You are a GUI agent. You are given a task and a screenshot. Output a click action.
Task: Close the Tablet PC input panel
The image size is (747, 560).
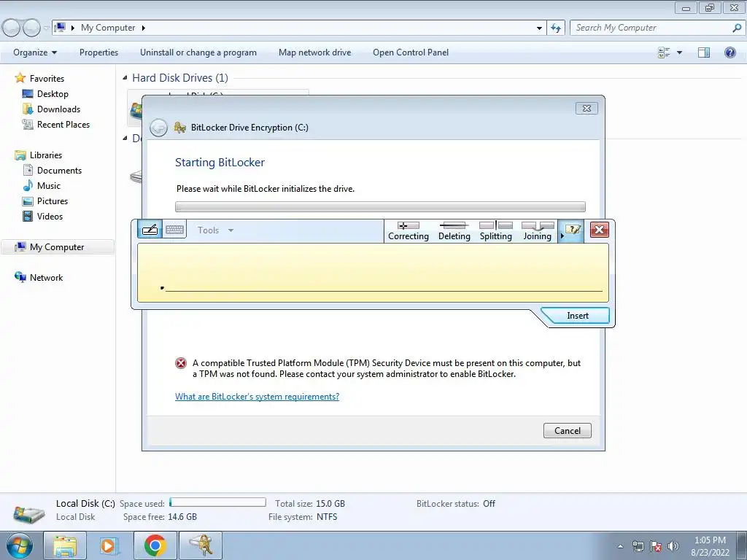(600, 230)
